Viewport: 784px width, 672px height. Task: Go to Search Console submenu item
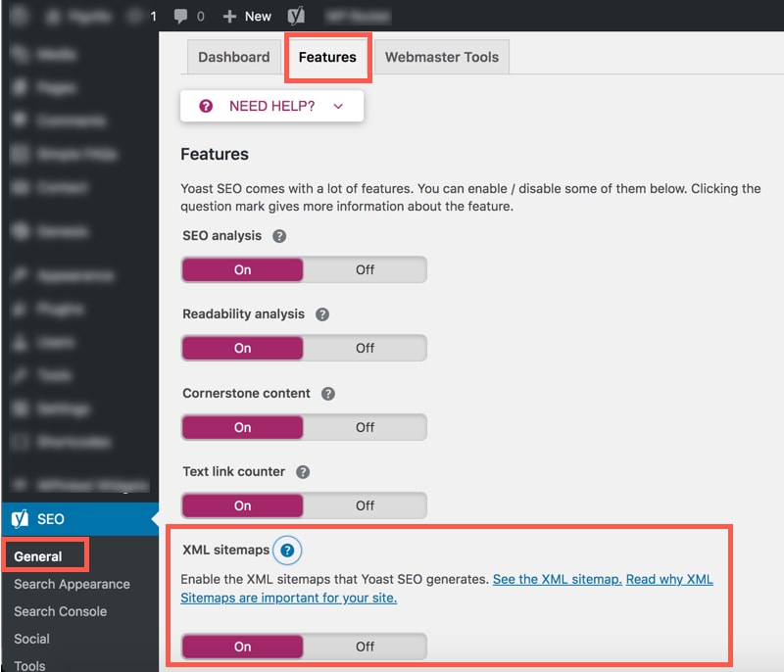60,611
